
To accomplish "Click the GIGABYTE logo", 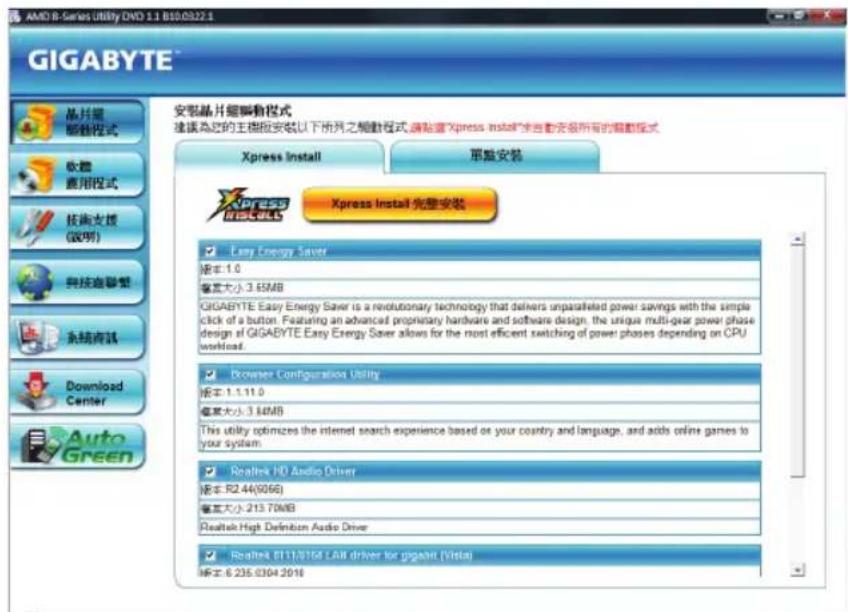I will pos(103,56).
